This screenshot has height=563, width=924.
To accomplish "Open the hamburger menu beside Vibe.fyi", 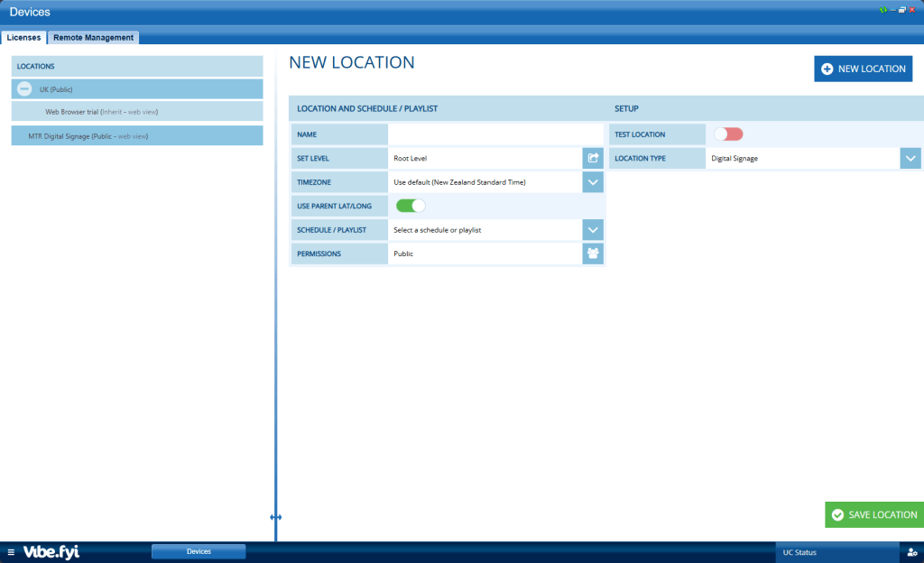I will click(11, 552).
